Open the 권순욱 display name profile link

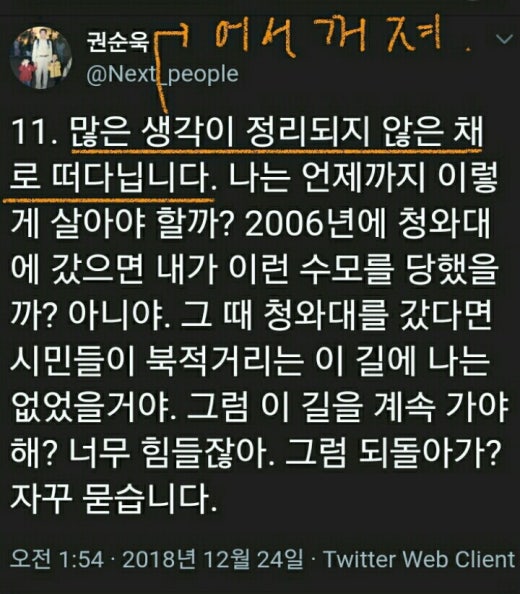click(118, 42)
